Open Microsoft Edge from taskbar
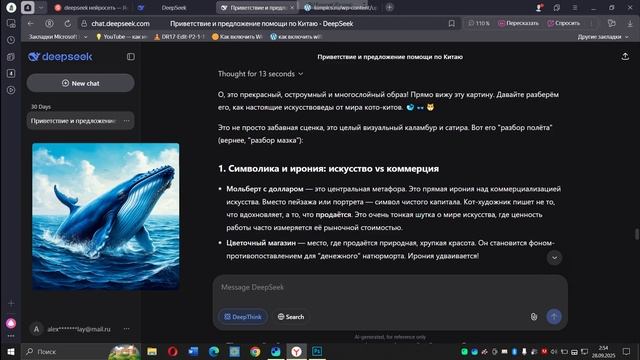Screen dimensions: 640x360 pos(214,351)
